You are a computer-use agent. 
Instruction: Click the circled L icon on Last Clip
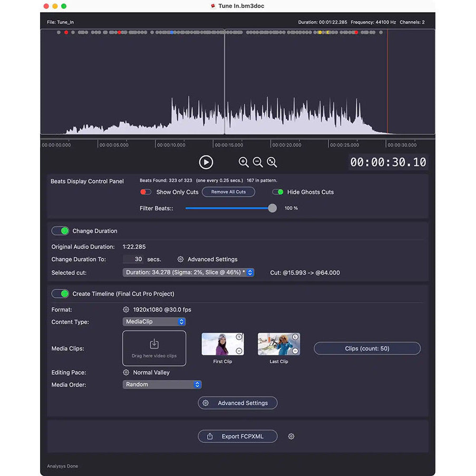[x=295, y=337]
